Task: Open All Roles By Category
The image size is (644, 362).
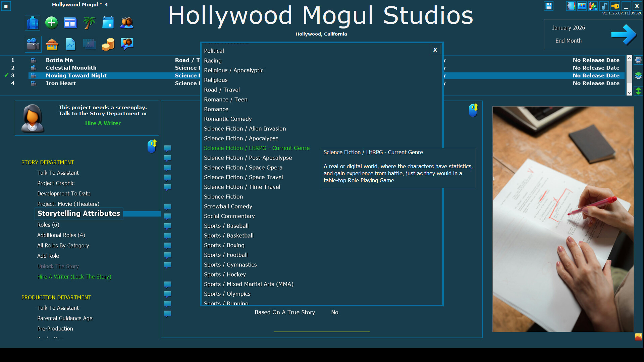Action: click(x=63, y=245)
